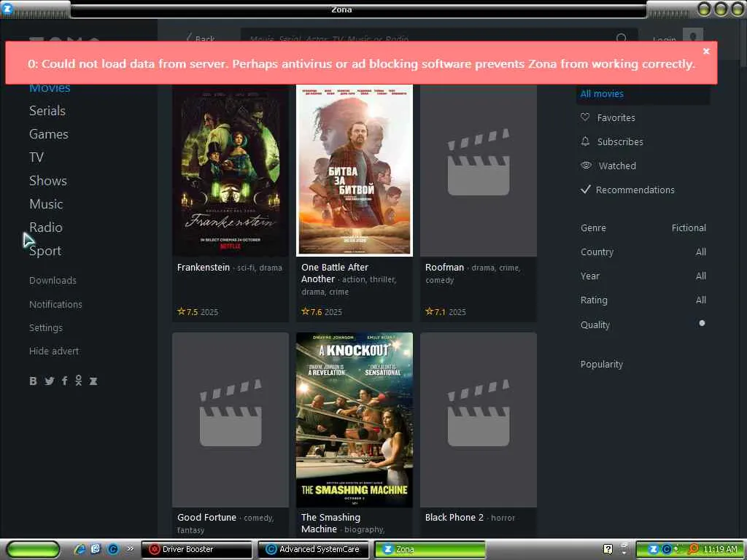The image size is (747, 560).
Task: Launch Internet Explorer from quick launch
Action: click(x=79, y=549)
